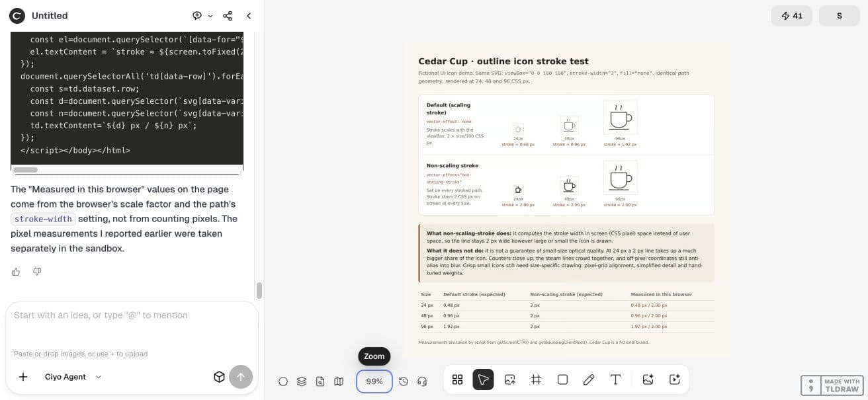The image size is (868, 400).
Task: Dislike the response with thumbs down
Action: [x=37, y=272]
